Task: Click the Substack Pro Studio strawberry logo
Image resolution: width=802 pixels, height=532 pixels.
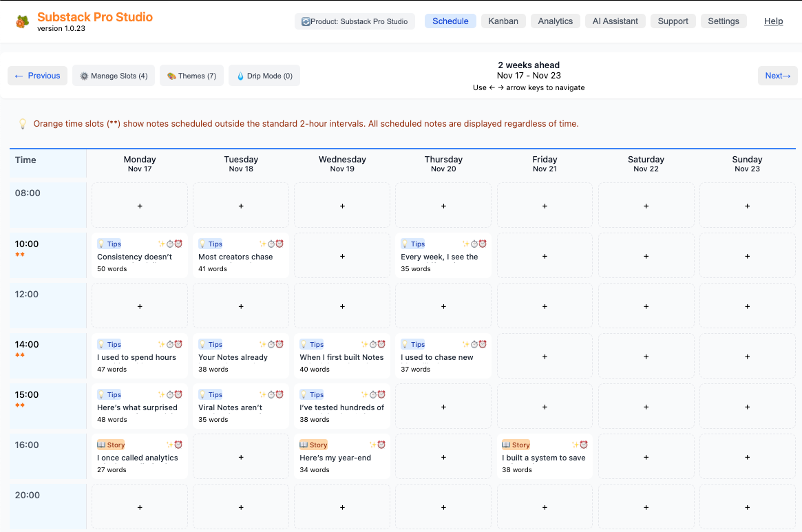Action: click(23, 21)
